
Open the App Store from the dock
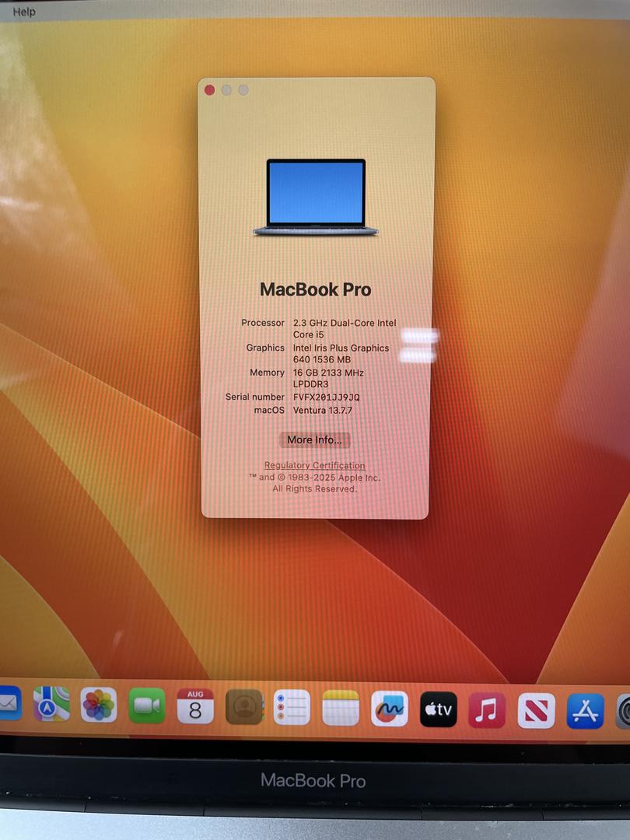coord(585,712)
